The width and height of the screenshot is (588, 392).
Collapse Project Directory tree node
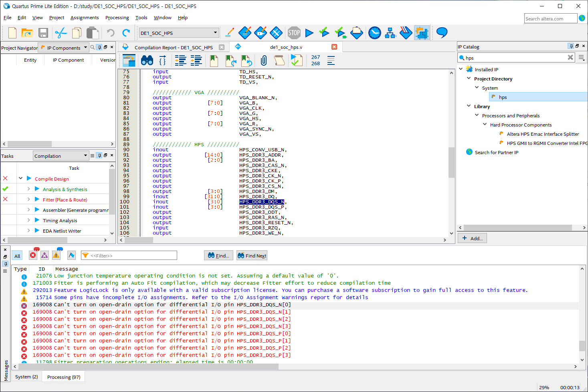click(x=469, y=78)
